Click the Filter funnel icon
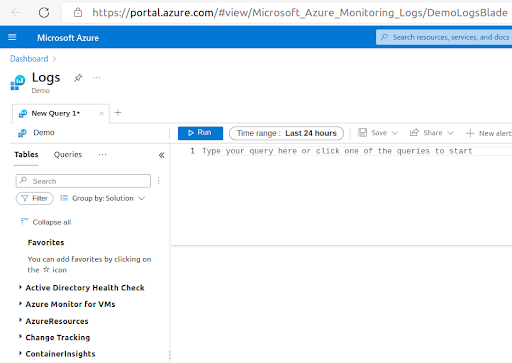 [x=25, y=198]
